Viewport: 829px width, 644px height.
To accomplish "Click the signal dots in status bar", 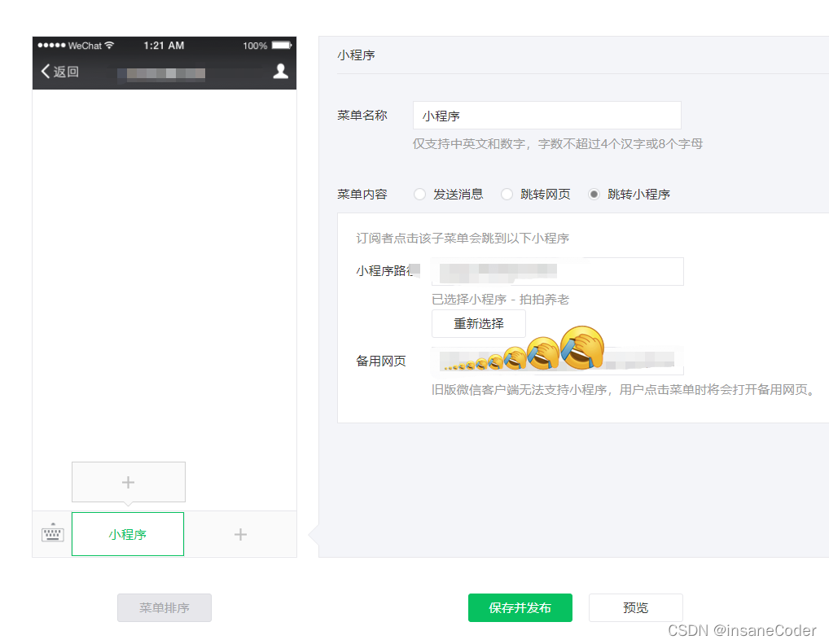I will [51, 46].
